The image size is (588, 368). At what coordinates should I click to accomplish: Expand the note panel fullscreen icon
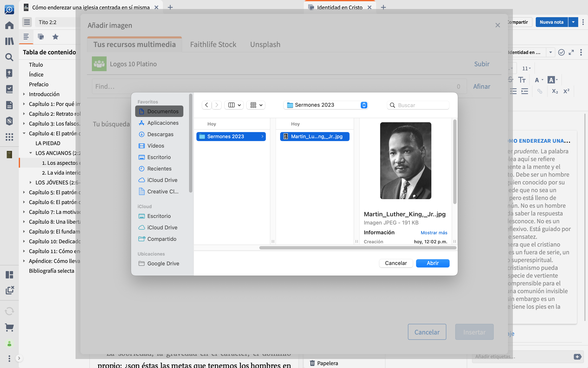(x=571, y=52)
